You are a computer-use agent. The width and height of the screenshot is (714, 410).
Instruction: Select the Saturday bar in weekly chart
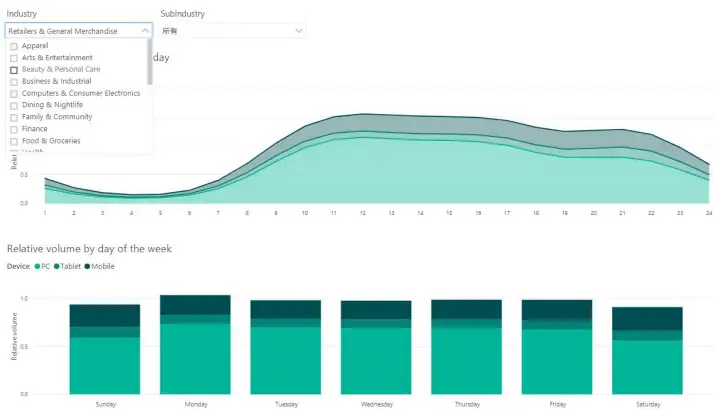[x=647, y=350]
